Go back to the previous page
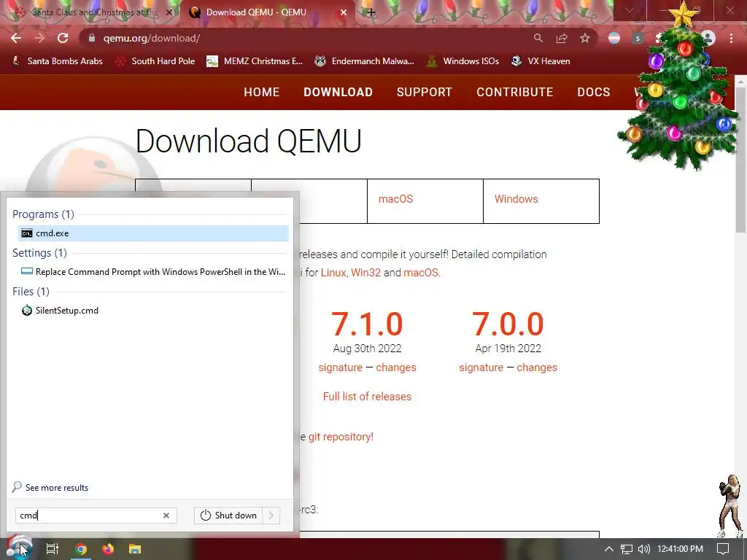747x560 pixels. click(16, 38)
